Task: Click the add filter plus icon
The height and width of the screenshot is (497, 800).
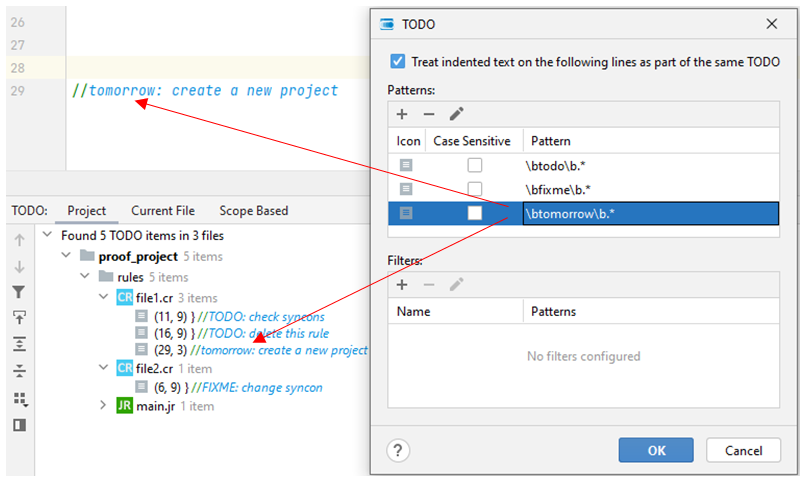Action: (x=402, y=284)
